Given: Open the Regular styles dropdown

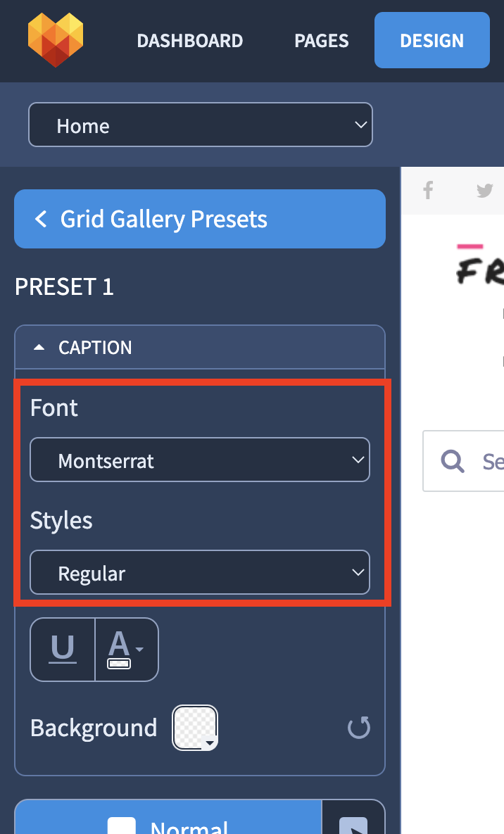Looking at the screenshot, I should click(200, 572).
